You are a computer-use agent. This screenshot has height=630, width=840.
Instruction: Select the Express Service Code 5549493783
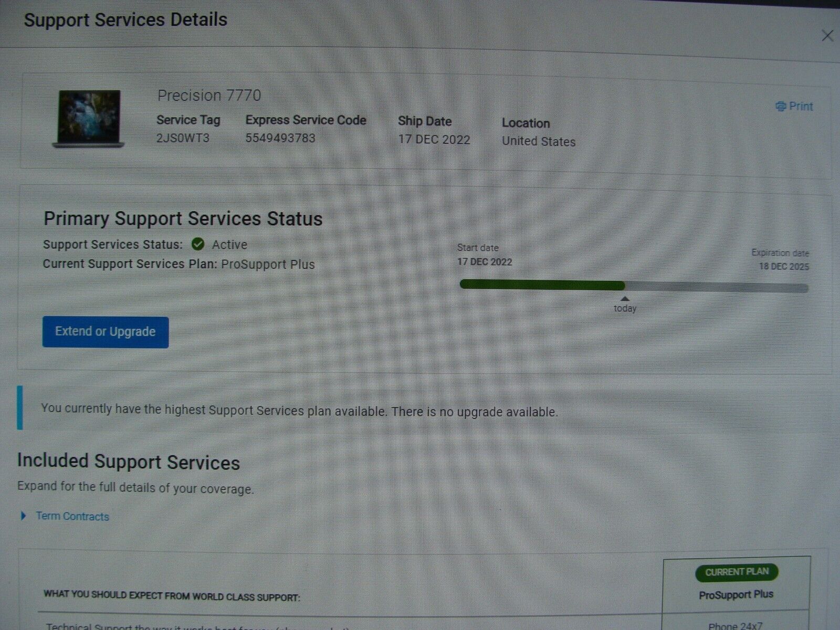[280, 138]
